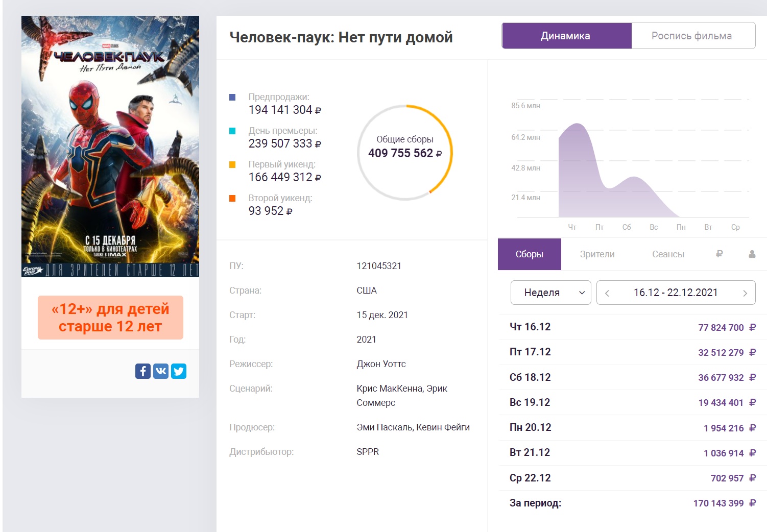Go to previous week arrow
This screenshot has width=767, height=532.
click(x=607, y=293)
